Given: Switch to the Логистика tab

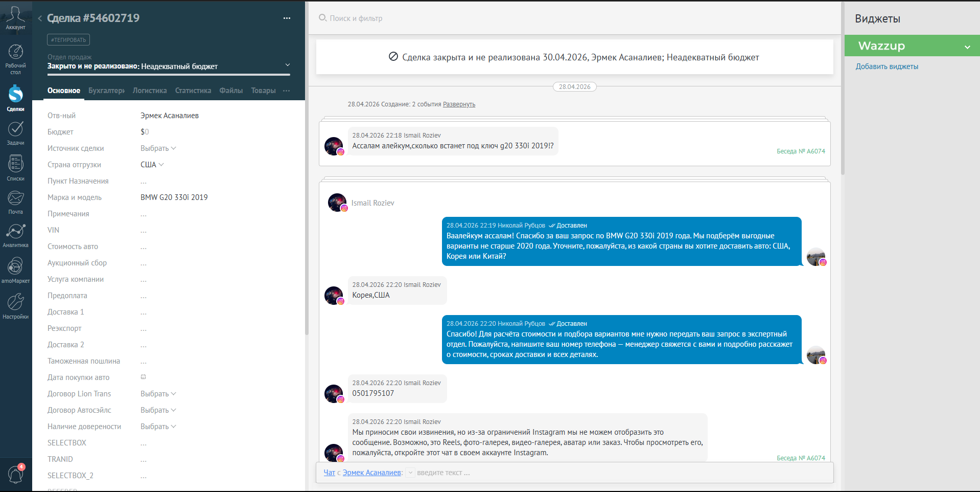Looking at the screenshot, I should pos(150,91).
